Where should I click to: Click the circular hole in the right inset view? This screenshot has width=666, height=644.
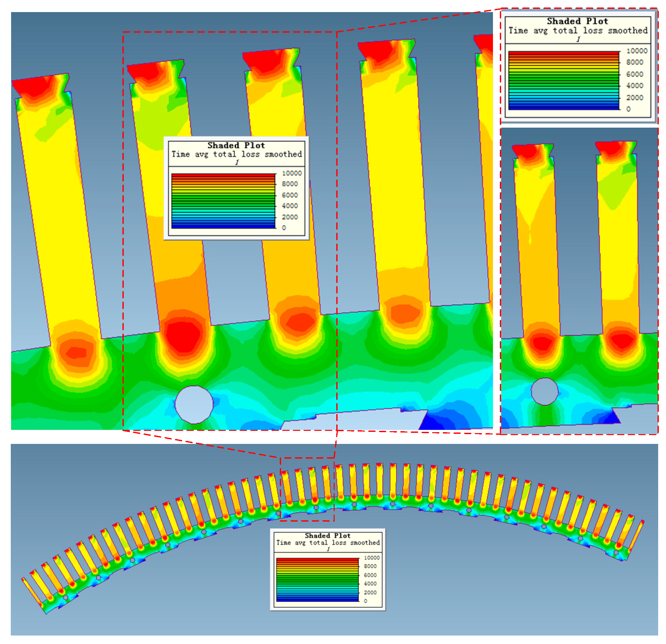tap(544, 392)
